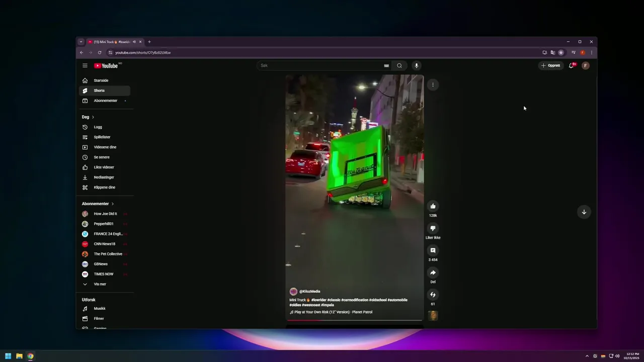The image size is (644, 362).
Task: Remix this Short
Action: (433, 295)
